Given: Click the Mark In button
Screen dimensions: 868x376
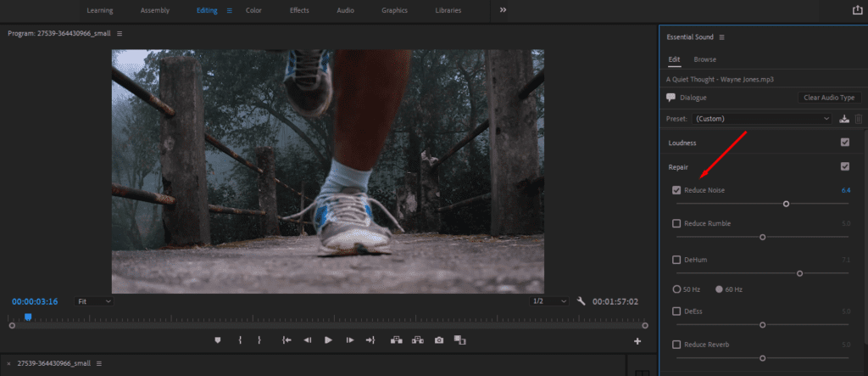Looking at the screenshot, I should 240,340.
